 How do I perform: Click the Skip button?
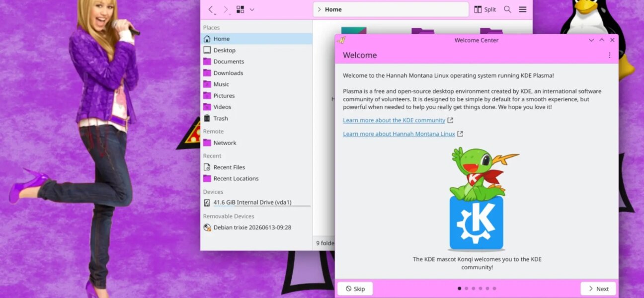coord(355,289)
